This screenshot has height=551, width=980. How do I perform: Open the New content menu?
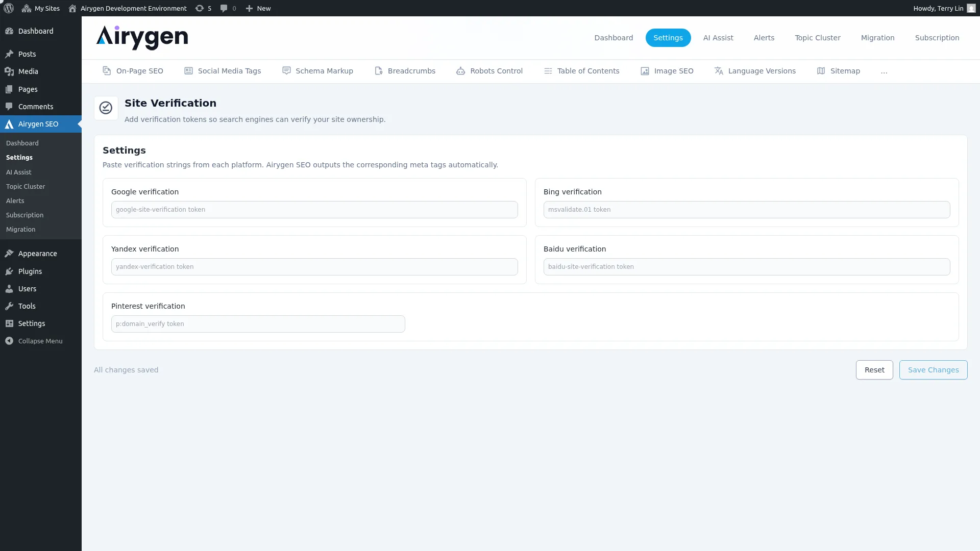pos(258,8)
